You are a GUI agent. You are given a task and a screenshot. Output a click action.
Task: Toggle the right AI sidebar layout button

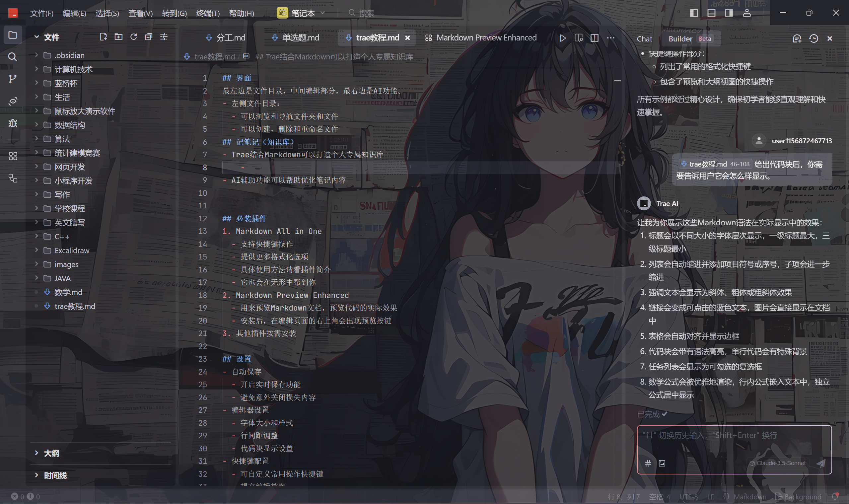729,13
